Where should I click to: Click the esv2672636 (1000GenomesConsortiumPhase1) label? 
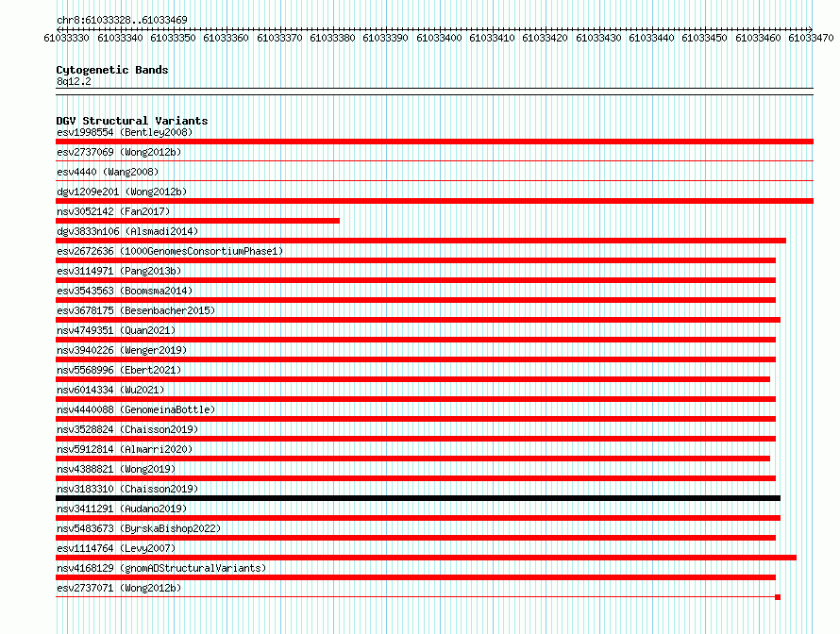(x=170, y=251)
